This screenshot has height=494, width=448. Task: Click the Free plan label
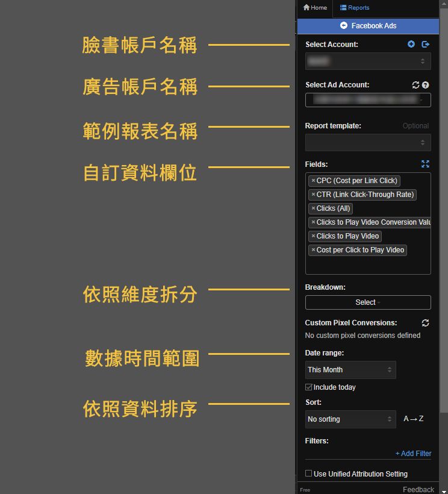tap(305, 490)
